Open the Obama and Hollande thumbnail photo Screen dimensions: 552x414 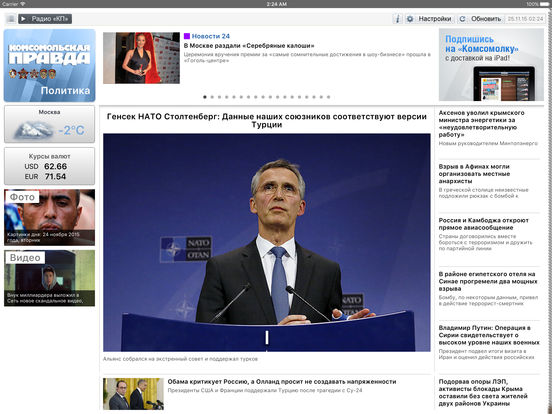133,394
